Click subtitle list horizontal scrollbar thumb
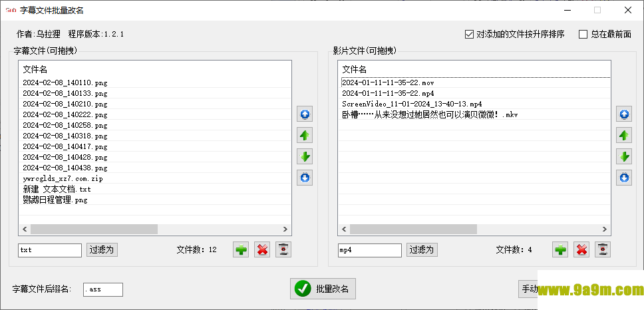The image size is (644, 310). (94, 229)
